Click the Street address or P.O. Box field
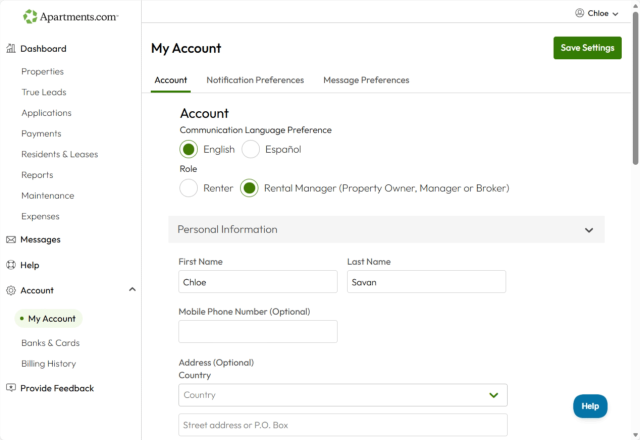 point(343,425)
